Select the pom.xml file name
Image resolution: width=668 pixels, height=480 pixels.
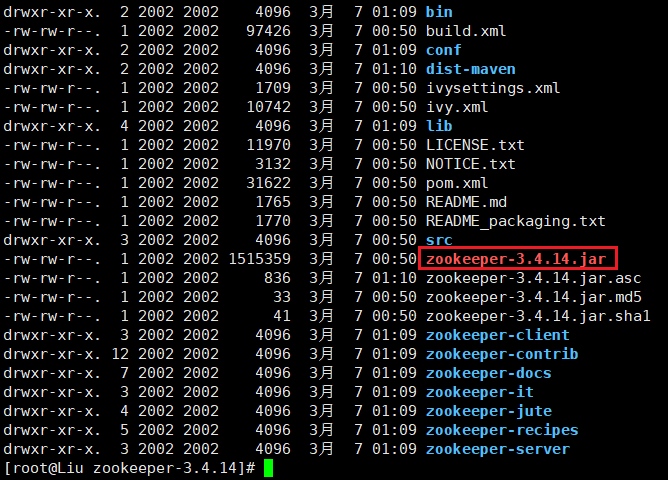(x=457, y=183)
